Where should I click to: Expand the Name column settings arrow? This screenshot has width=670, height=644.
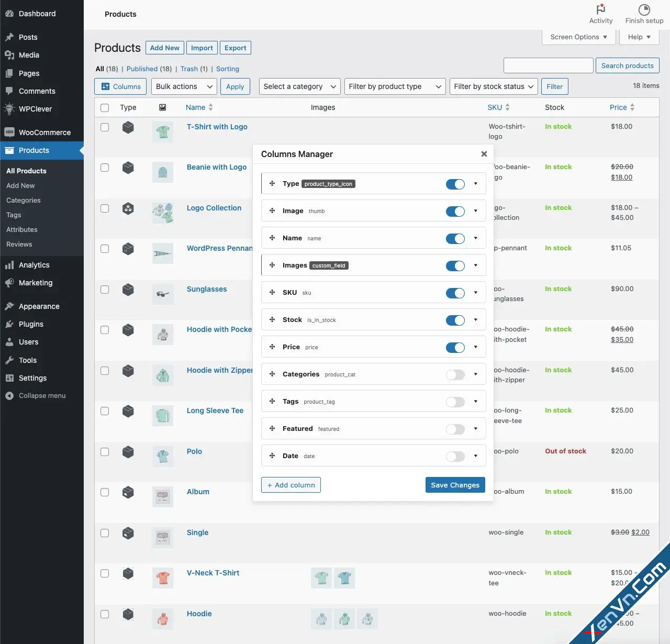tap(476, 238)
